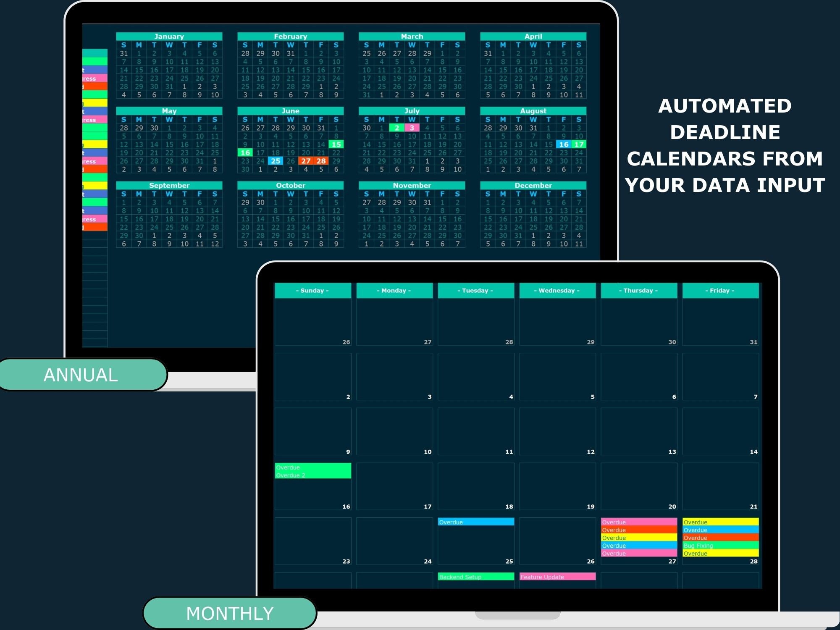Open the January month header
Viewport: 840px width, 630px height.
tap(168, 36)
